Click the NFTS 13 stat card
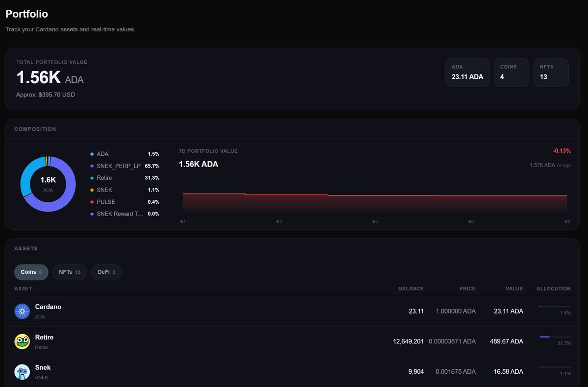 coord(551,73)
